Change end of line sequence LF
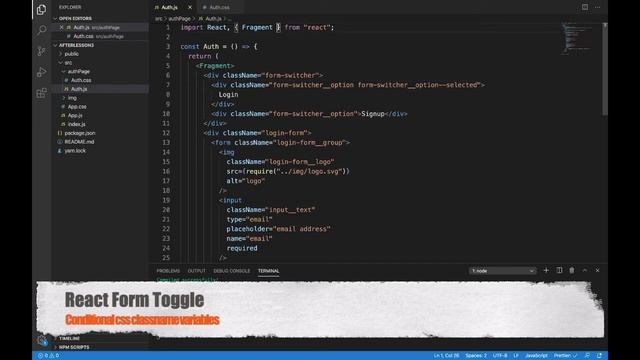This screenshot has height=360, width=640. (516, 356)
